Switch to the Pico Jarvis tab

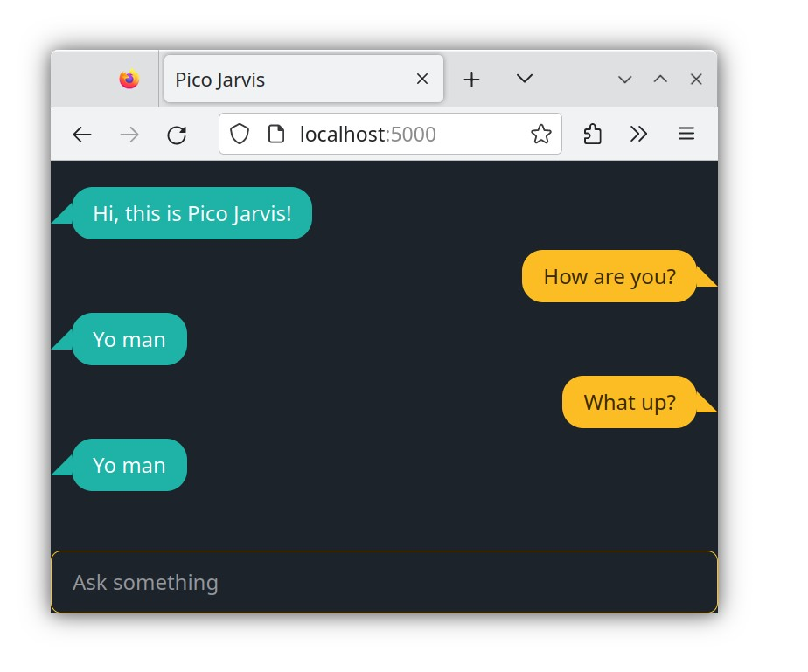[x=303, y=79]
